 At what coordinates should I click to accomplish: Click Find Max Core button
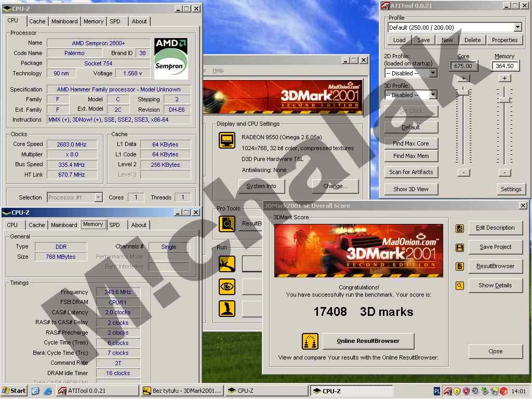[411, 143]
